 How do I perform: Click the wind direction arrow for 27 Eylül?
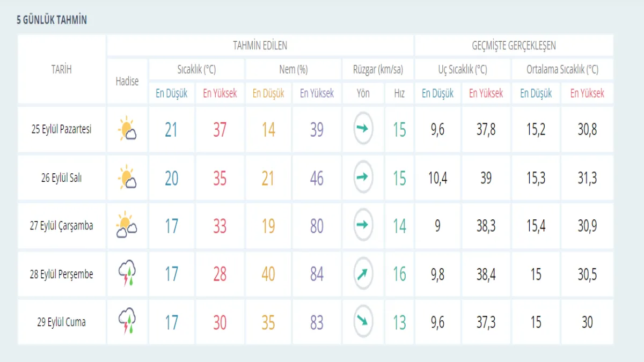pos(363,226)
